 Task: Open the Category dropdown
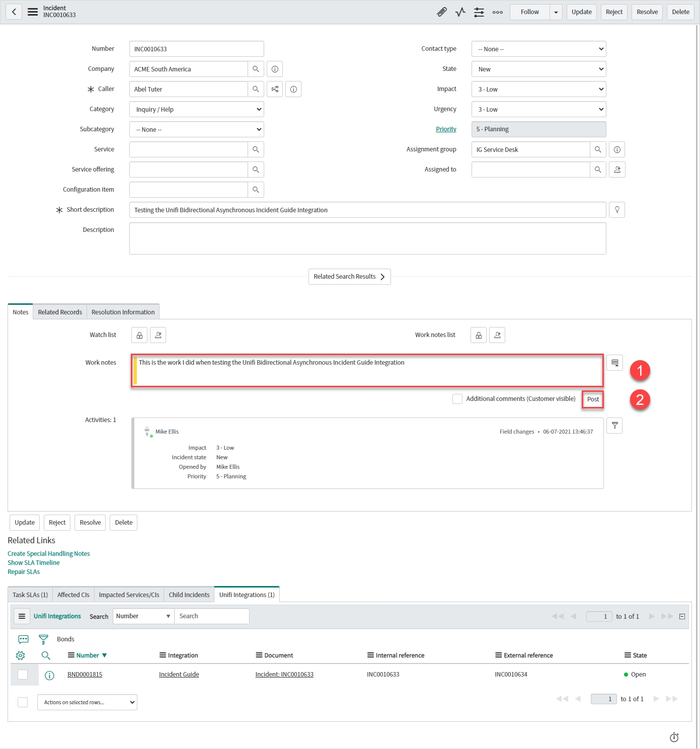click(x=196, y=109)
